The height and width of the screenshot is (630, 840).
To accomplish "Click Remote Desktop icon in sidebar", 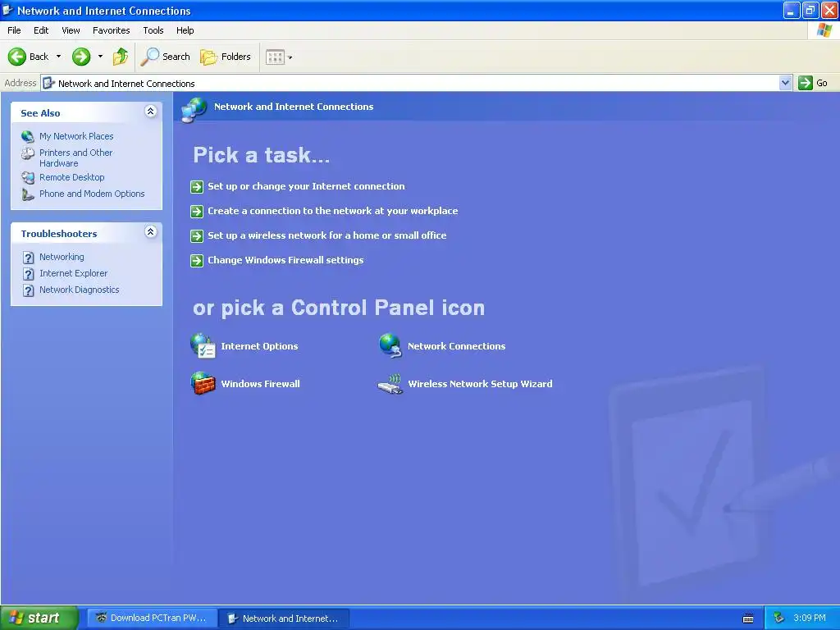I will pos(28,177).
